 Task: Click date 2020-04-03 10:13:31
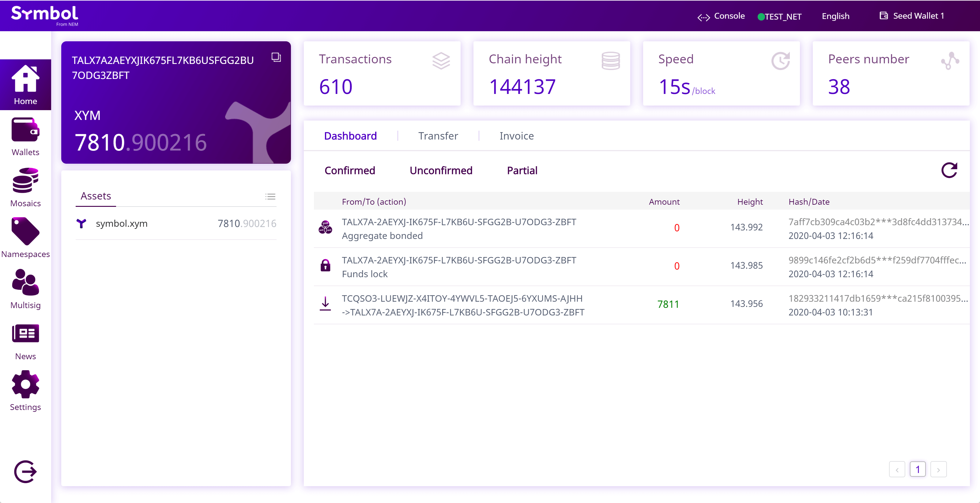[831, 312]
